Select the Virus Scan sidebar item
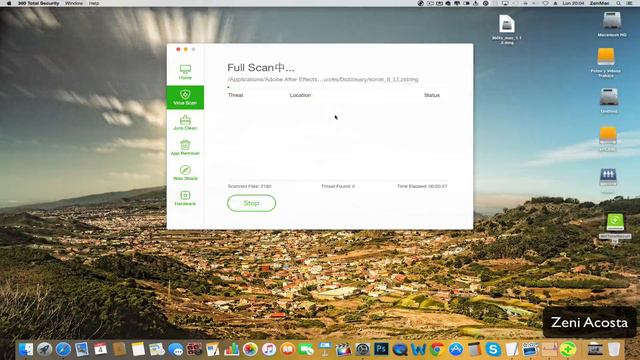Image resolution: width=640 pixels, height=360 pixels. coord(185,97)
